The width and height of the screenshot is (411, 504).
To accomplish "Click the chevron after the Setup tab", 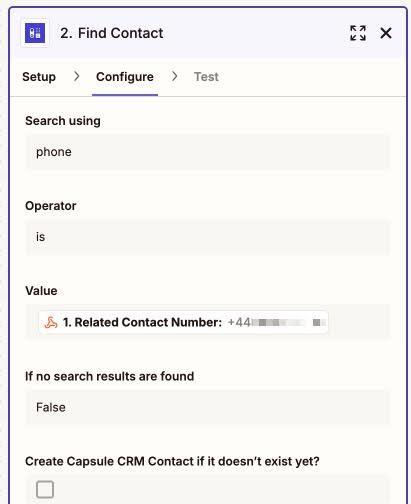I will coord(76,76).
